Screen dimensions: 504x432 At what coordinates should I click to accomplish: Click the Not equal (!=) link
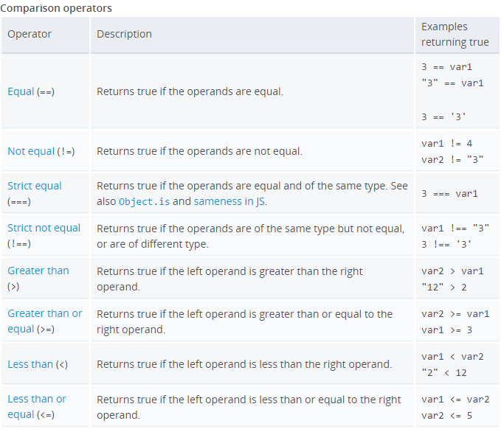pos(31,151)
